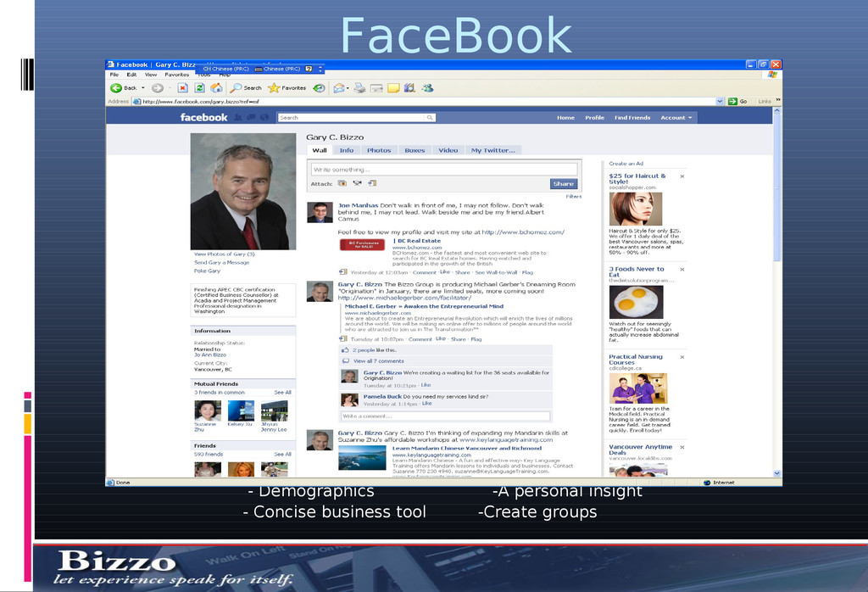Open the View menu
The width and height of the screenshot is (868, 592).
tap(151, 75)
